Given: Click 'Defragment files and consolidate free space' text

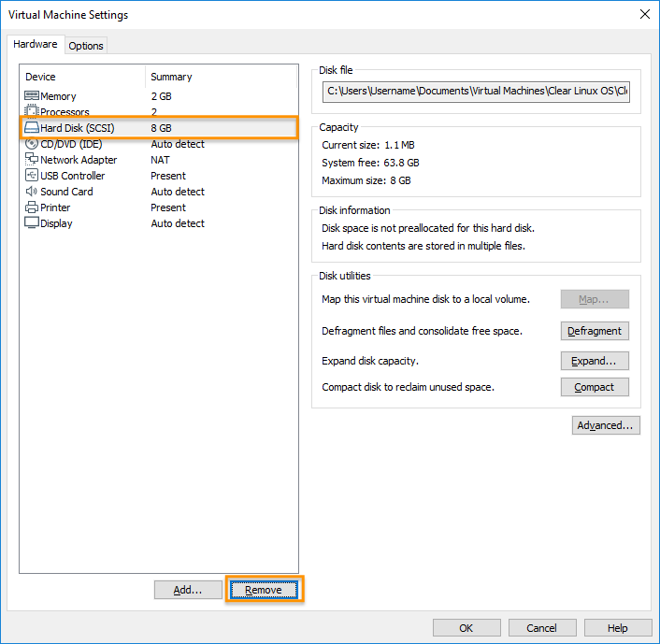Looking at the screenshot, I should click(423, 331).
